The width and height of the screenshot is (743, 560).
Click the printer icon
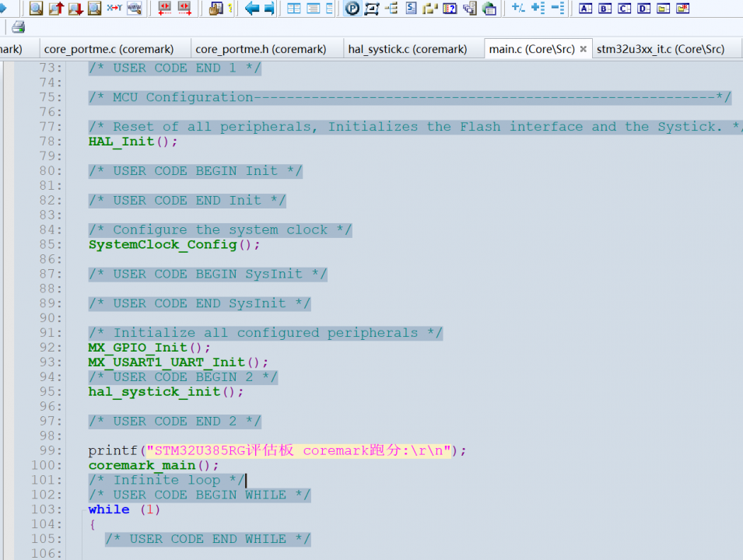[18, 27]
